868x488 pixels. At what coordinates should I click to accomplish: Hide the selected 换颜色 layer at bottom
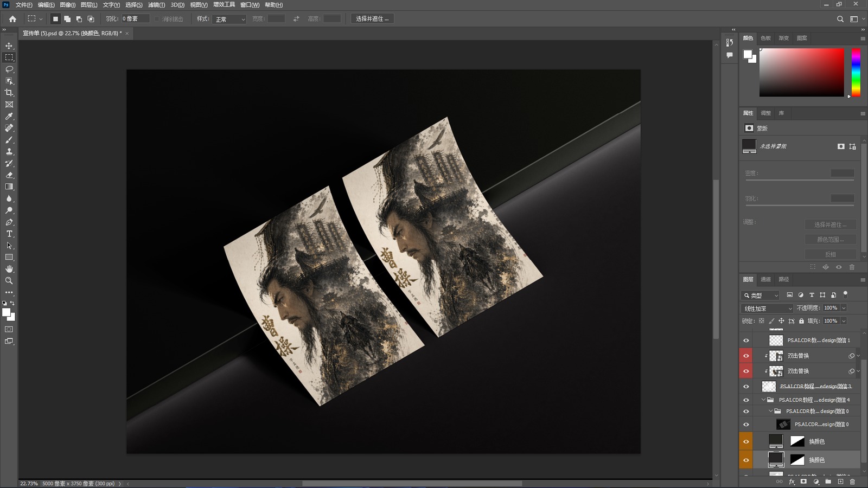point(746,460)
